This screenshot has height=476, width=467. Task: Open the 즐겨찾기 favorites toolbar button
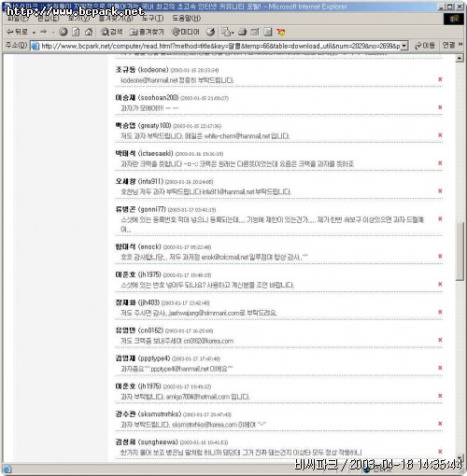147,32
